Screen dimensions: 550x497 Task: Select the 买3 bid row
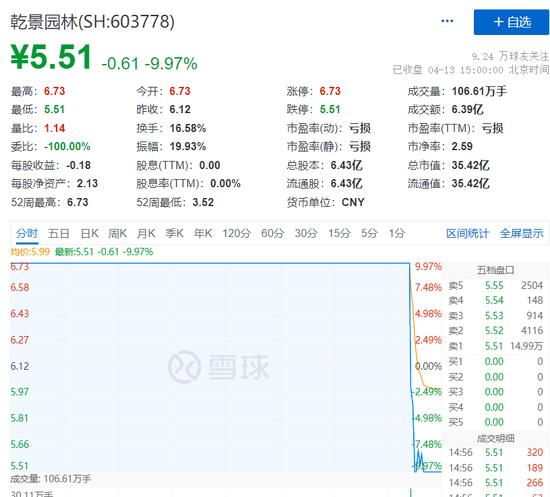(x=495, y=392)
